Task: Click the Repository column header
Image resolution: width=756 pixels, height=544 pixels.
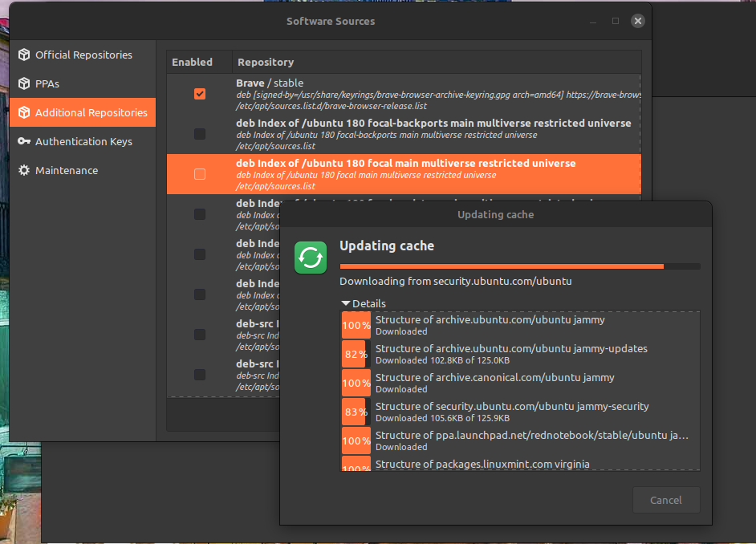Action: pyautogui.click(x=437, y=62)
